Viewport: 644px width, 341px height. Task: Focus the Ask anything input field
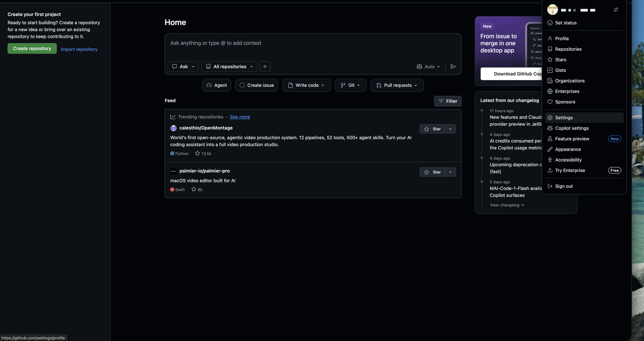coord(313,43)
